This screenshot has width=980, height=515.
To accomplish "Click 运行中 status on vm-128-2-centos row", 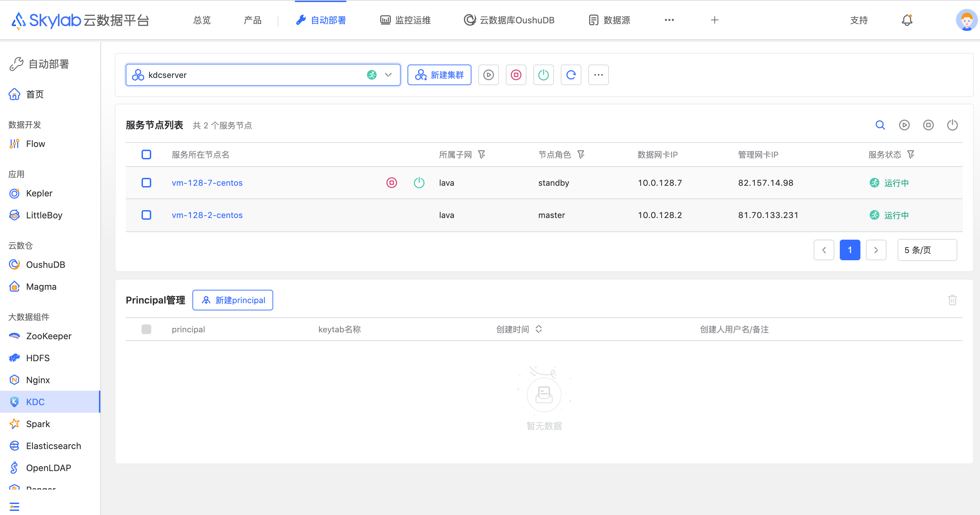I will [889, 215].
